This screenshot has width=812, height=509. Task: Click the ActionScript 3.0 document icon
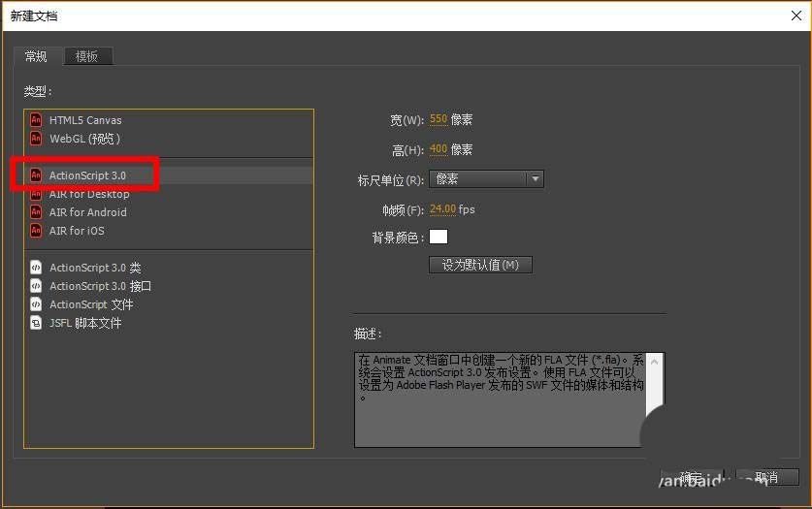[36, 175]
